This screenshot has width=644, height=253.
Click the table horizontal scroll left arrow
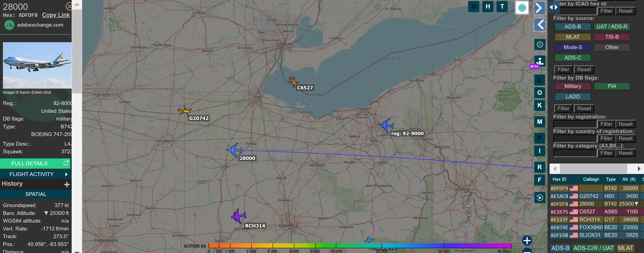click(555, 169)
